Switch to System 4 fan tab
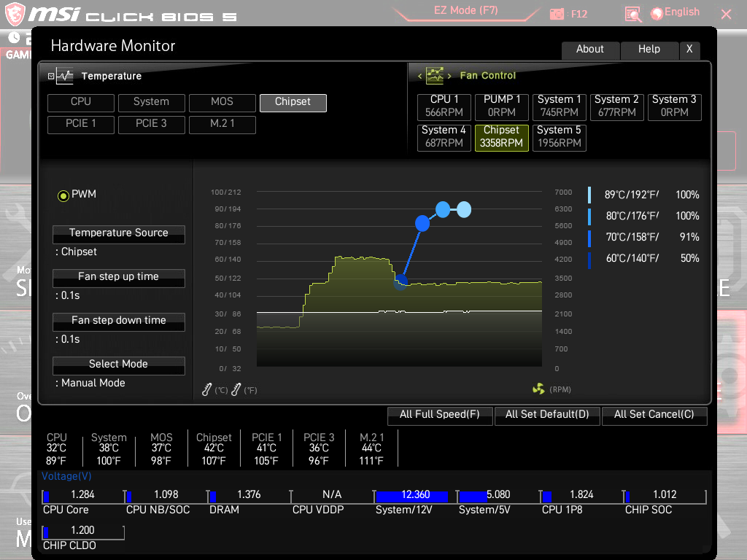The width and height of the screenshot is (747, 560). click(444, 138)
